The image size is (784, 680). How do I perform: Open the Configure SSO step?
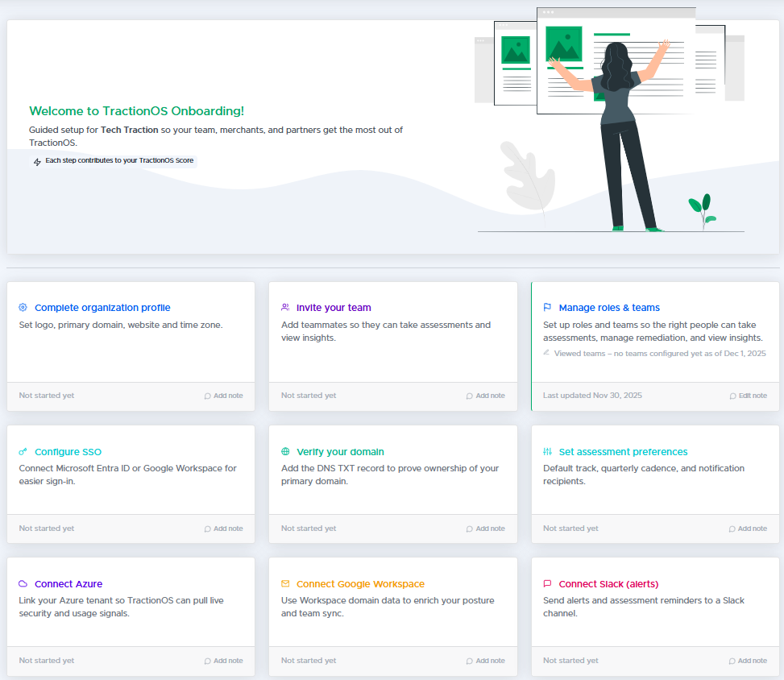68,452
